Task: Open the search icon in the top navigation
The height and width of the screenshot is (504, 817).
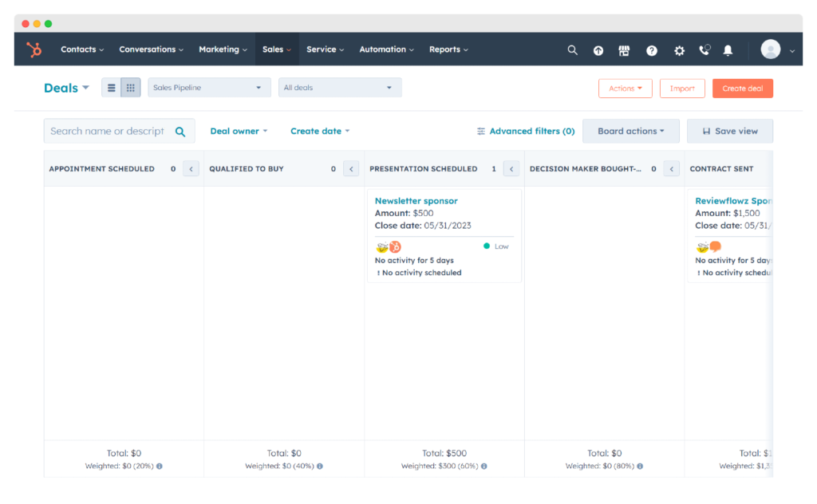Action: pos(572,49)
